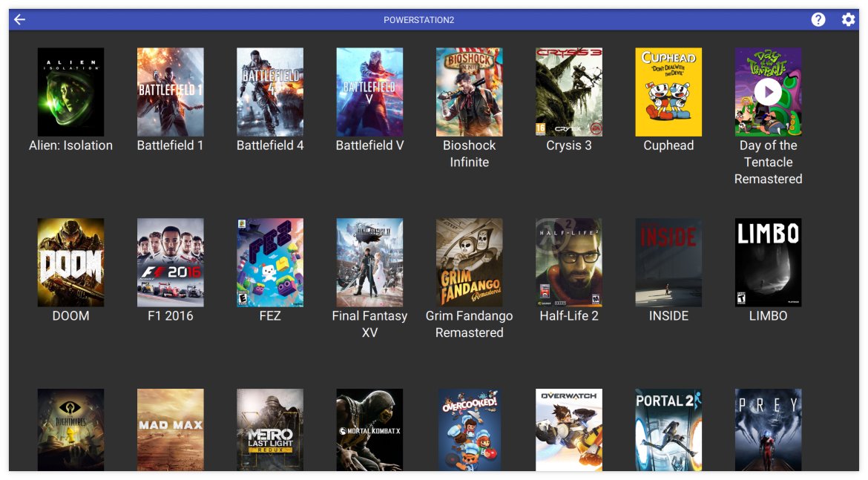
Task: Click the "Bioshock Infinite" label text
Action: (x=470, y=154)
